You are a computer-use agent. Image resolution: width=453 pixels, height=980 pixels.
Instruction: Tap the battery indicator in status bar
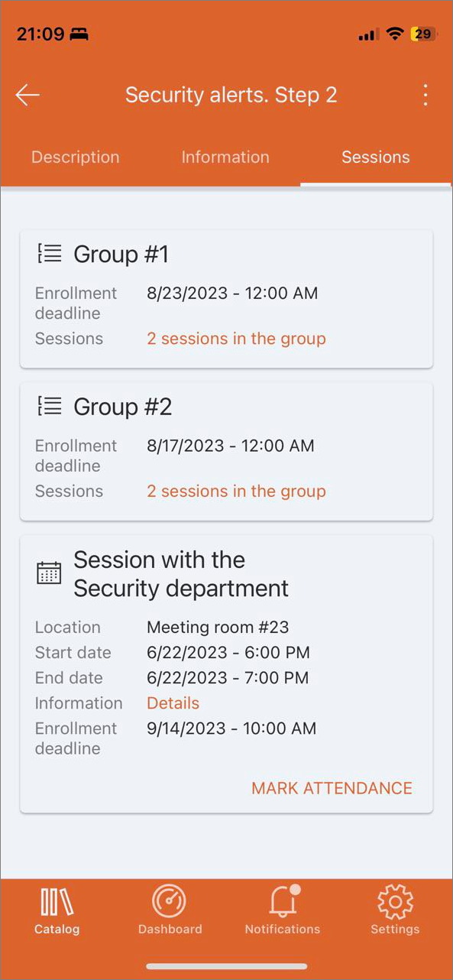pos(424,34)
